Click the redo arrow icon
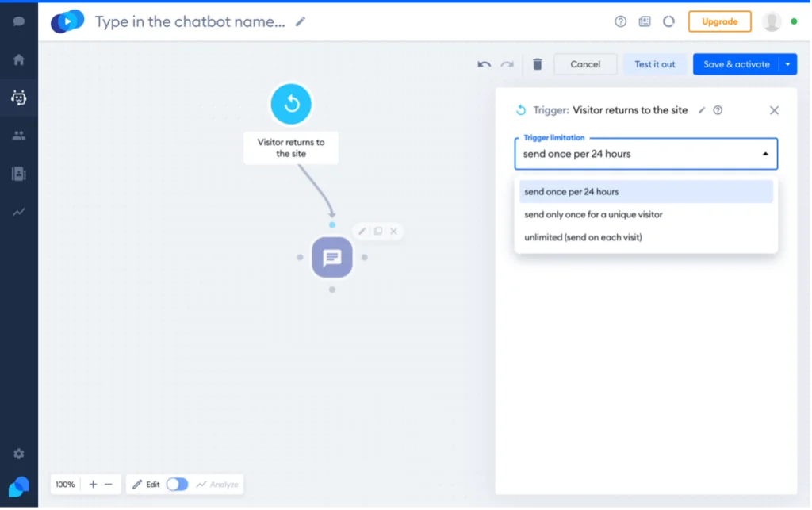Viewport: 812px width, 510px height. click(507, 64)
